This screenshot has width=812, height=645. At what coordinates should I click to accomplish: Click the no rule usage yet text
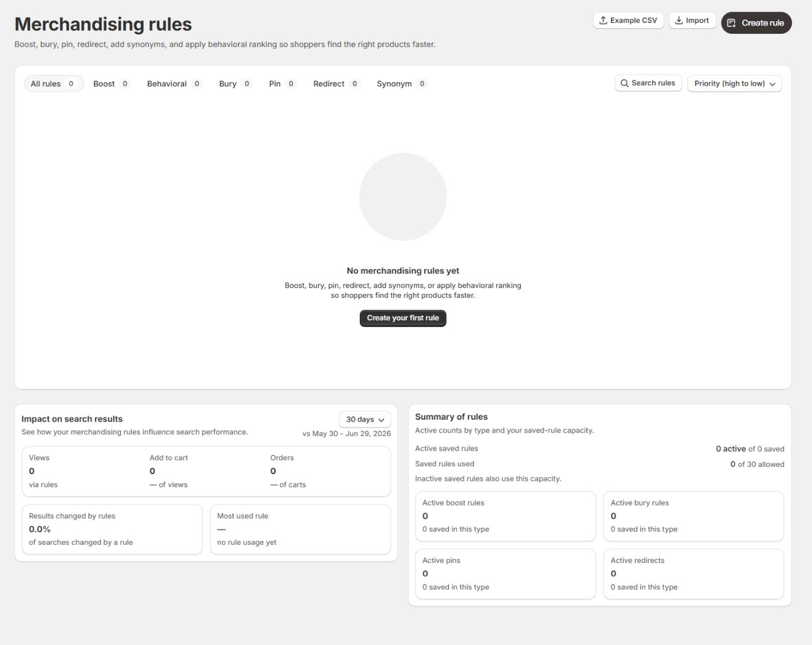[x=246, y=542]
